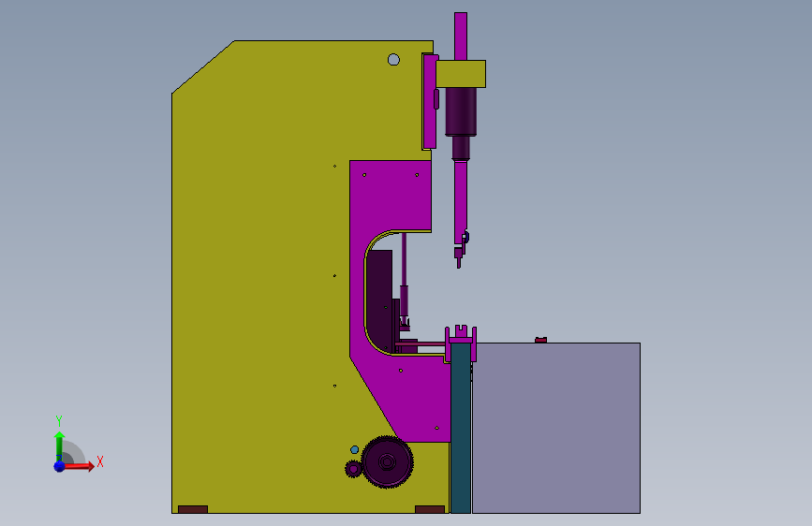Select the small red part atop the gray box

[x=540, y=340]
